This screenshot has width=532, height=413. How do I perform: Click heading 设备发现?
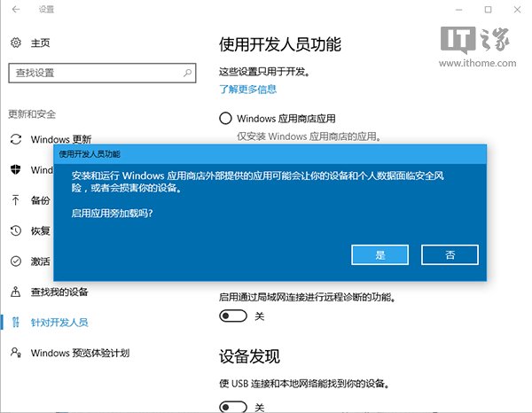[249, 356]
